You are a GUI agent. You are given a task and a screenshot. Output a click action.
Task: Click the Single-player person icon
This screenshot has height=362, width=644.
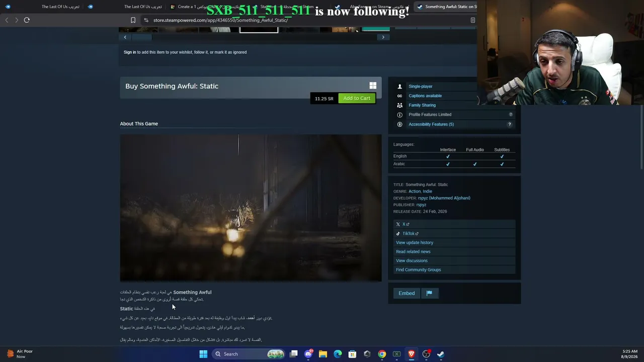coord(400,86)
